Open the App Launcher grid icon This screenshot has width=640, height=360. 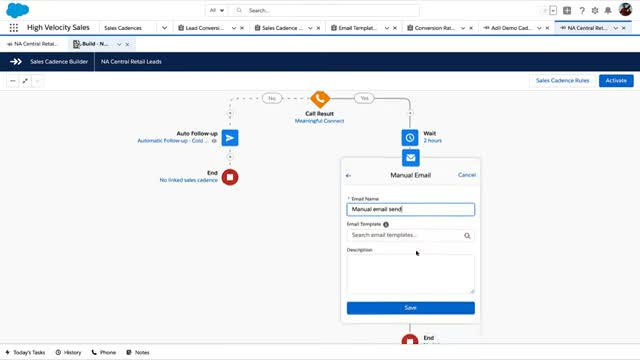coord(13,28)
